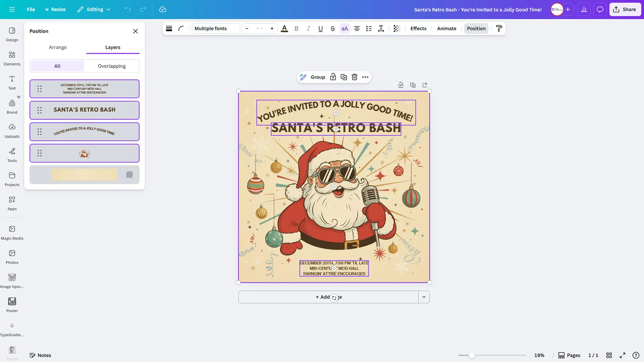Click the copy style paint roller icon
Image resolution: width=644 pixels, height=362 pixels.
[x=499, y=29]
